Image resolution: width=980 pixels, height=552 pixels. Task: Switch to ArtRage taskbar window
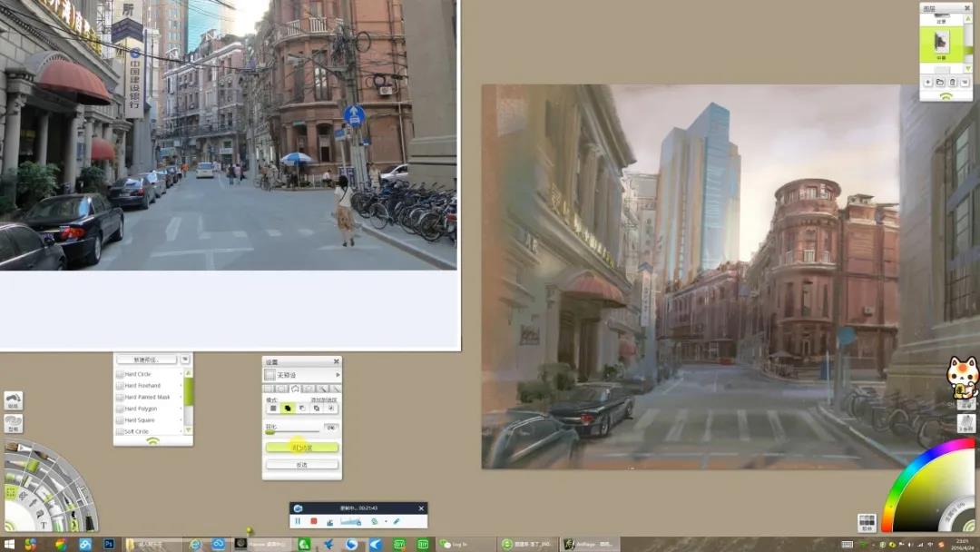pyautogui.click(x=589, y=545)
